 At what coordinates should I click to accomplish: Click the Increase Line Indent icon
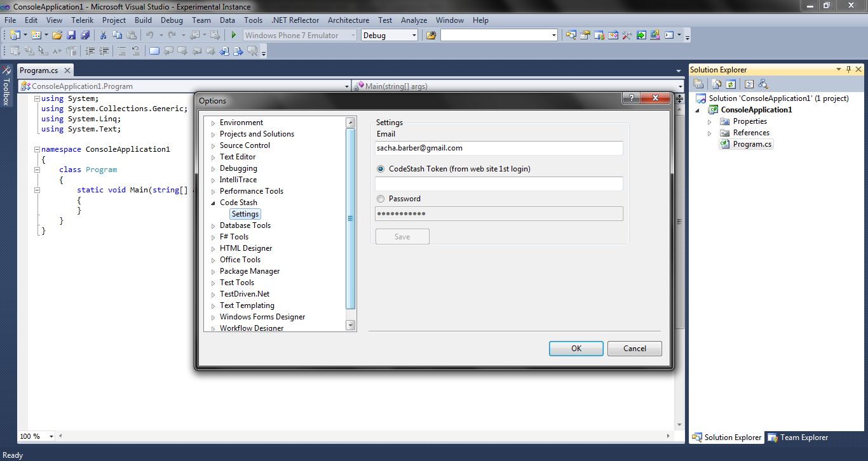click(x=104, y=51)
